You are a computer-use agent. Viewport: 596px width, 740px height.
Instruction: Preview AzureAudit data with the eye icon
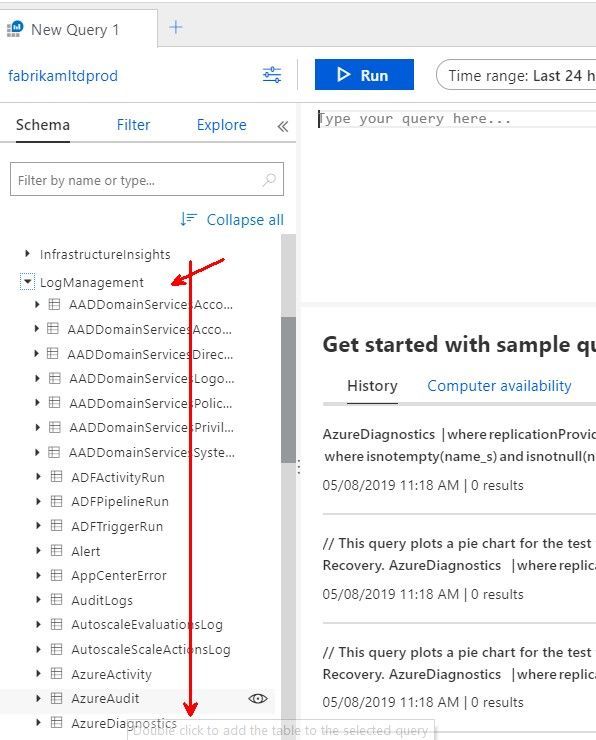coord(258,698)
